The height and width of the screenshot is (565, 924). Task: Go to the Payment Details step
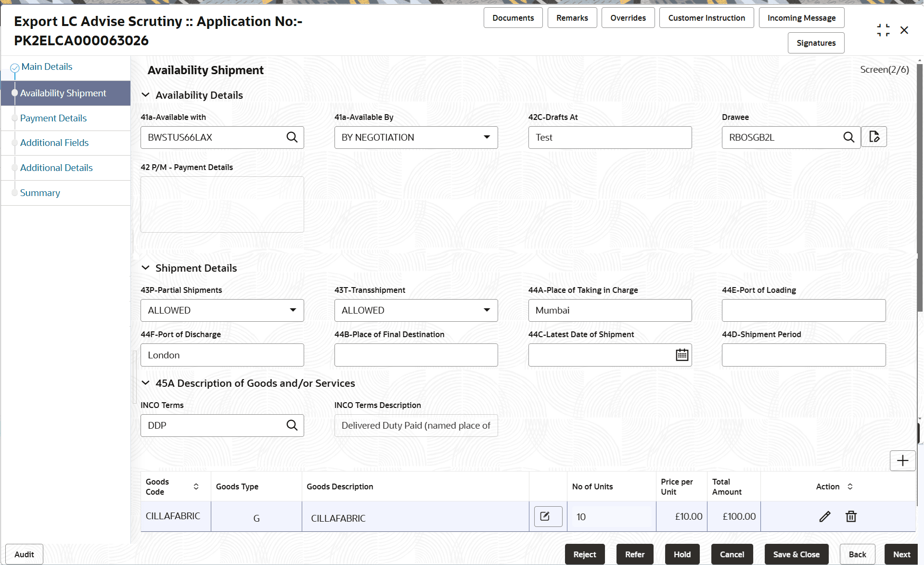pyautogui.click(x=53, y=118)
